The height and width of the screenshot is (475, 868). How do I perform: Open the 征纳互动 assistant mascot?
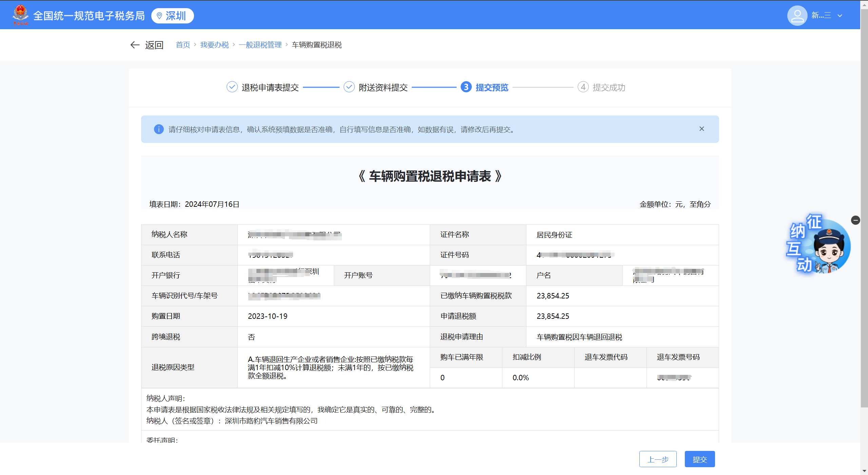point(818,244)
